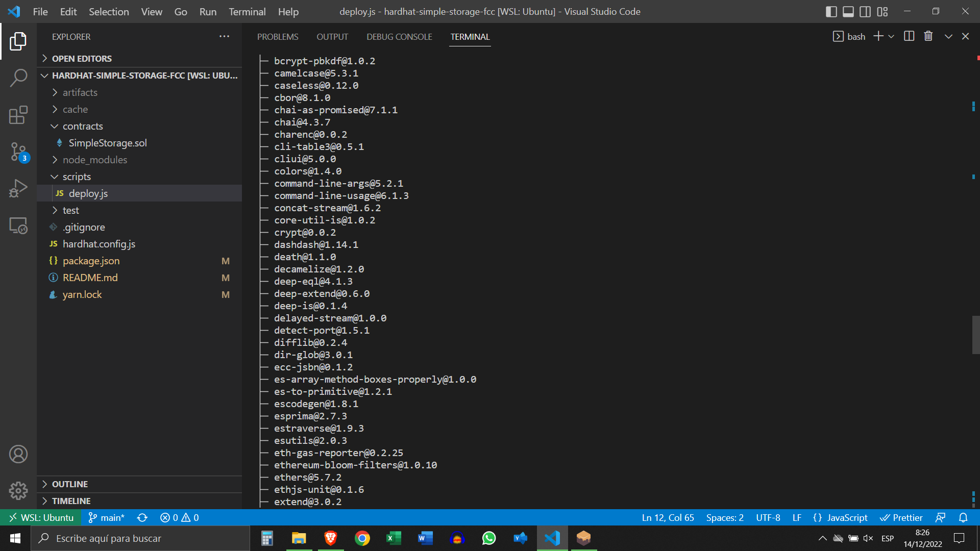This screenshot has width=980, height=551.
Task: Open the Remote Explorer view
Action: pos(18,225)
